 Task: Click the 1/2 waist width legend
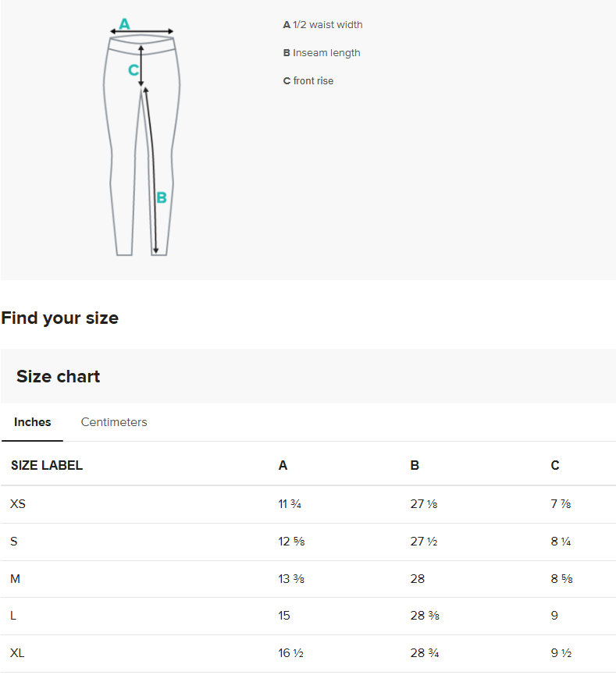(x=322, y=25)
